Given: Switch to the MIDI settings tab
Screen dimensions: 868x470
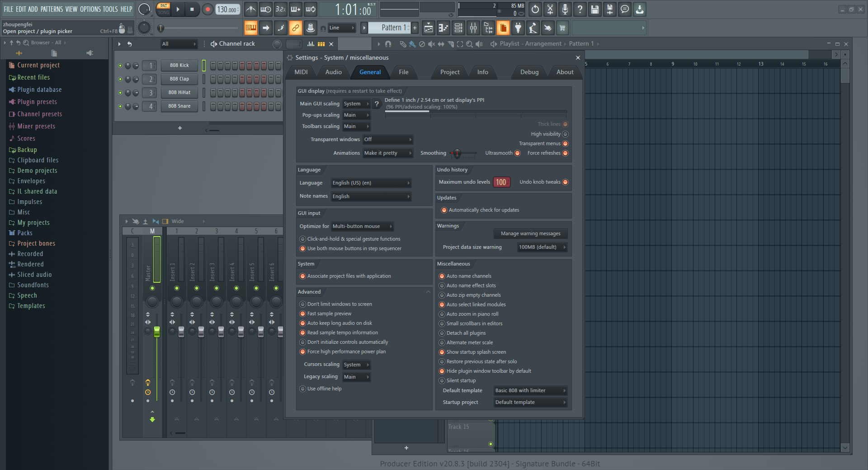Looking at the screenshot, I should coord(301,72).
